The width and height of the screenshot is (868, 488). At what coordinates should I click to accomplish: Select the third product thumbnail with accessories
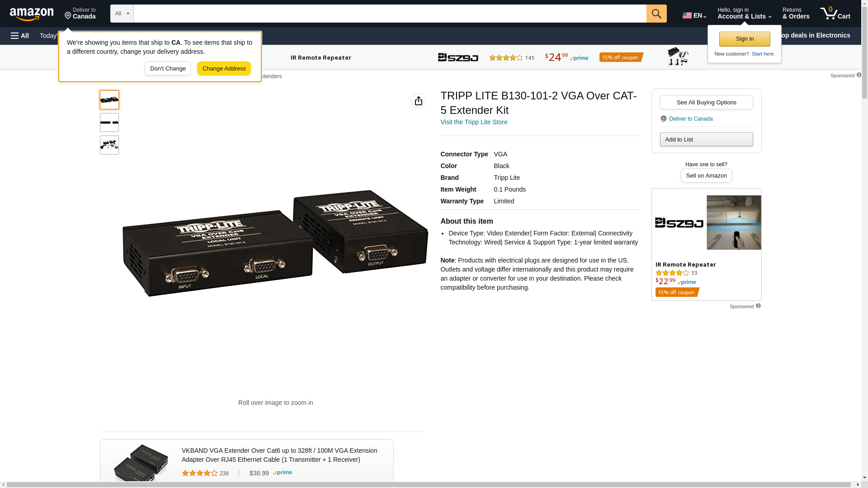109,145
